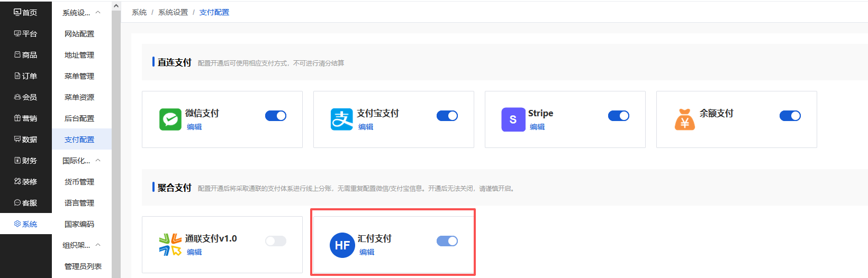Toggle the 支付宝支付 switch
868x278 pixels.
coord(447,116)
